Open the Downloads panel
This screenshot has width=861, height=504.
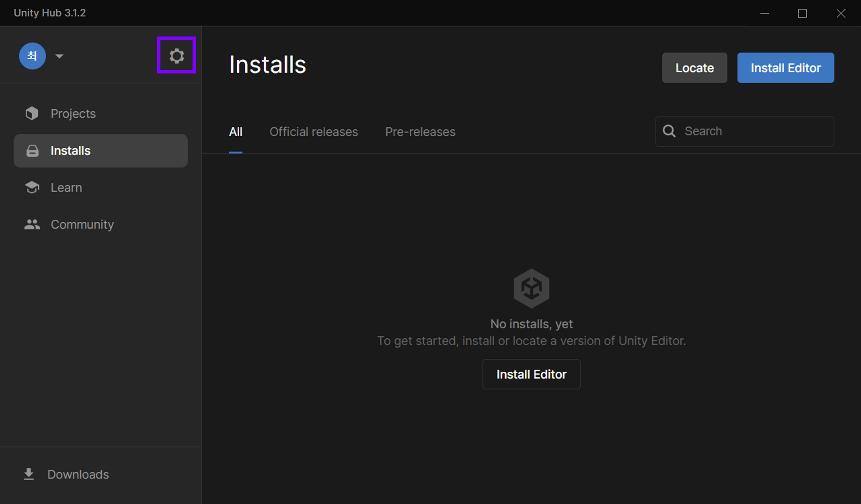78,474
